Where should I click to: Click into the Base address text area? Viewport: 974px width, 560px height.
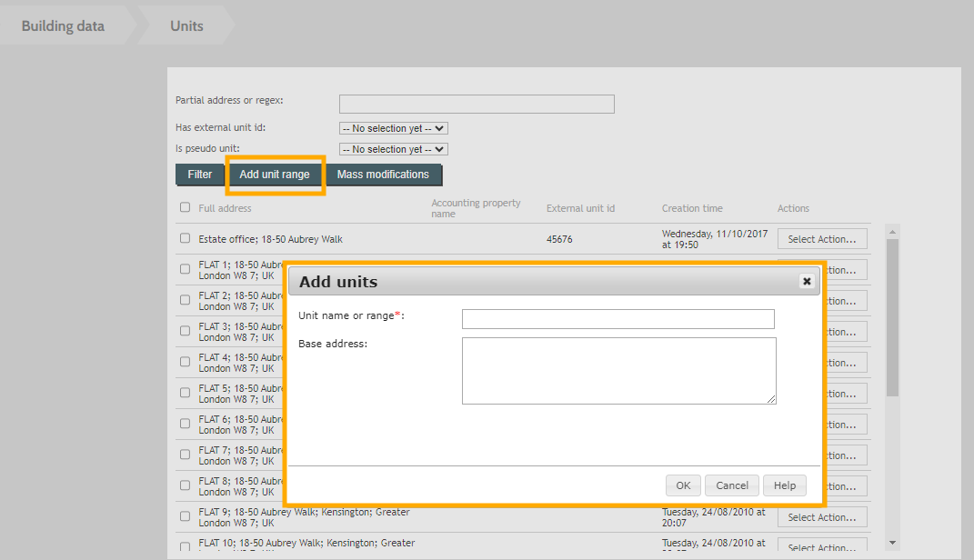(x=618, y=370)
